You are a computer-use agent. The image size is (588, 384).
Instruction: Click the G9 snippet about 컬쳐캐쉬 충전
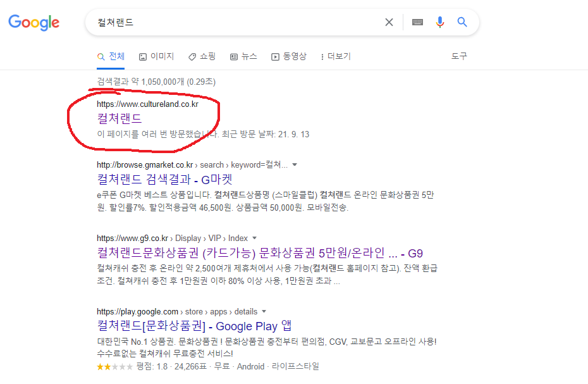tap(267, 275)
